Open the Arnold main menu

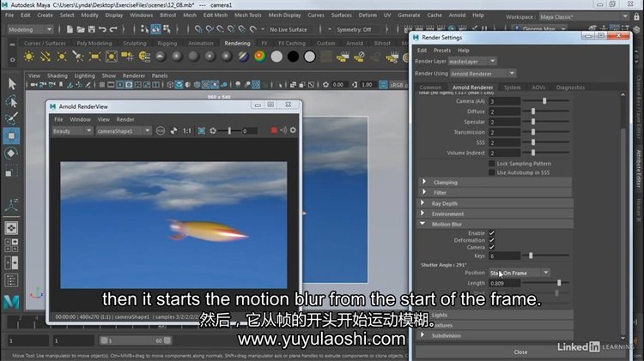(457, 15)
